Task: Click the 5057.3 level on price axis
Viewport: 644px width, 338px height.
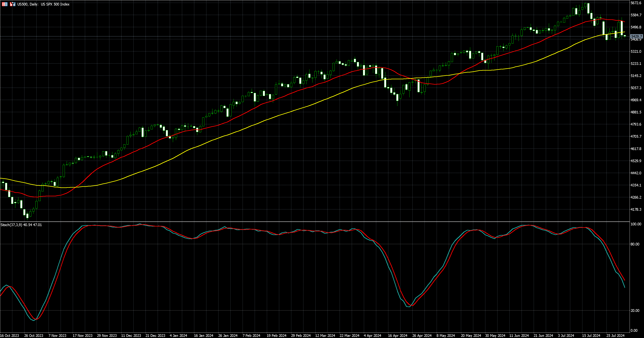Action: [x=636, y=88]
